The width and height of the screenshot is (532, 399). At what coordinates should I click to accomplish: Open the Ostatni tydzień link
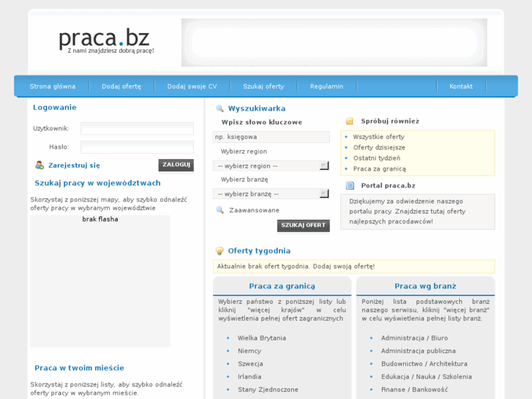377,158
